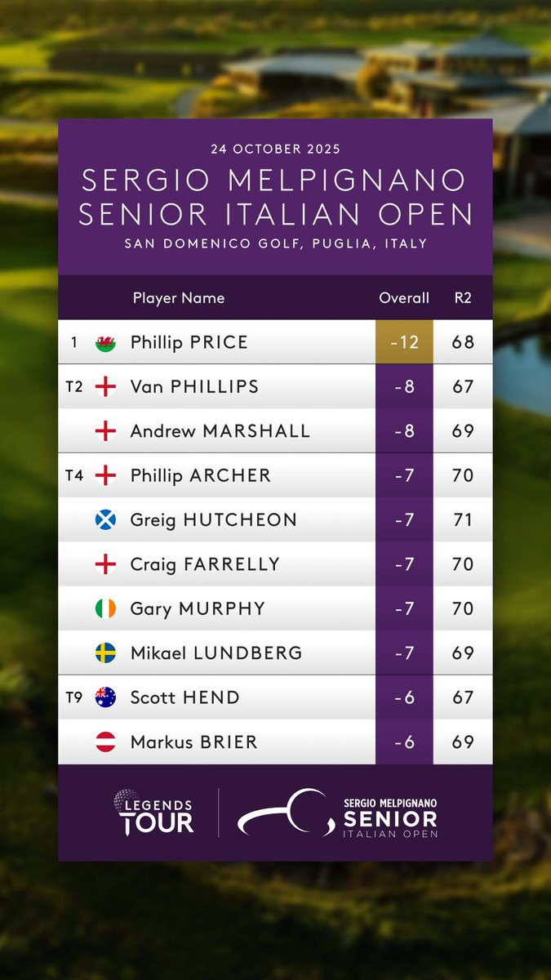Click the Austria flag beside Markus Brier
The height and width of the screenshot is (980, 551).
pos(105,742)
